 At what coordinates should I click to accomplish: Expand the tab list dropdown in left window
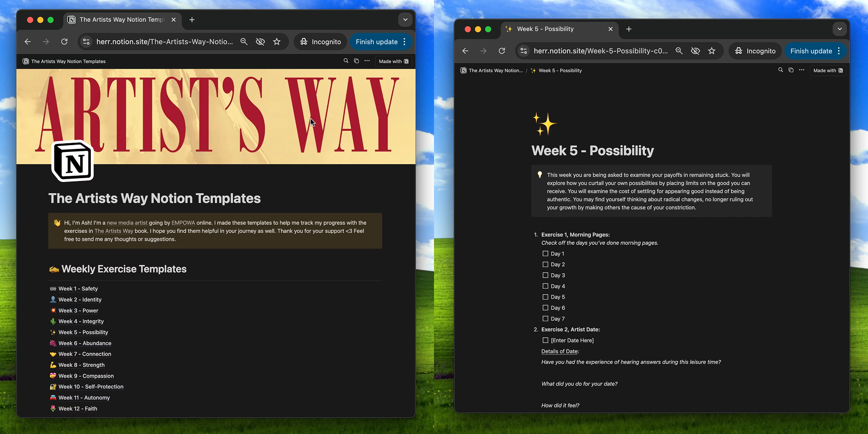point(405,20)
